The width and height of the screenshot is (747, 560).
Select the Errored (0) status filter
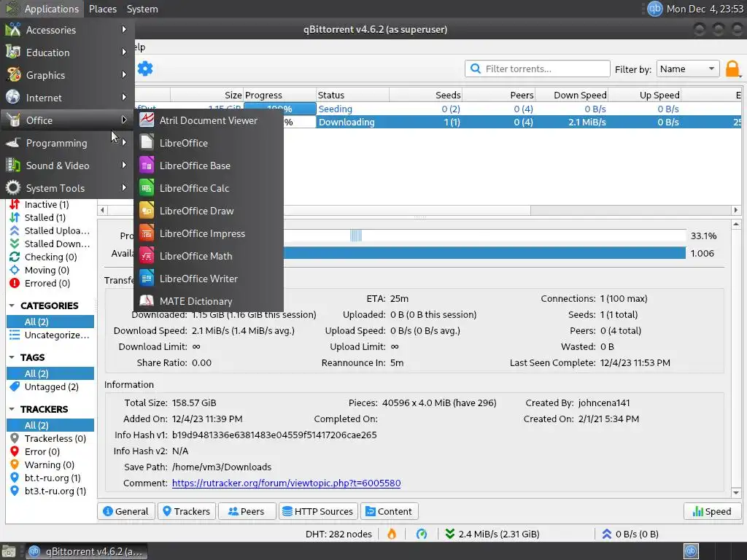click(47, 283)
